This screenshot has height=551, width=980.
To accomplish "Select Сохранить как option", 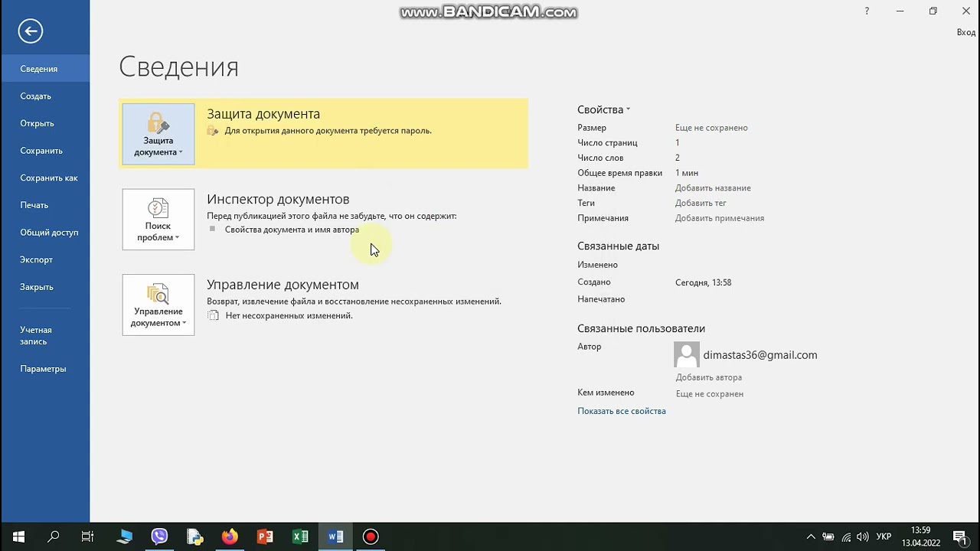I will click(x=45, y=178).
